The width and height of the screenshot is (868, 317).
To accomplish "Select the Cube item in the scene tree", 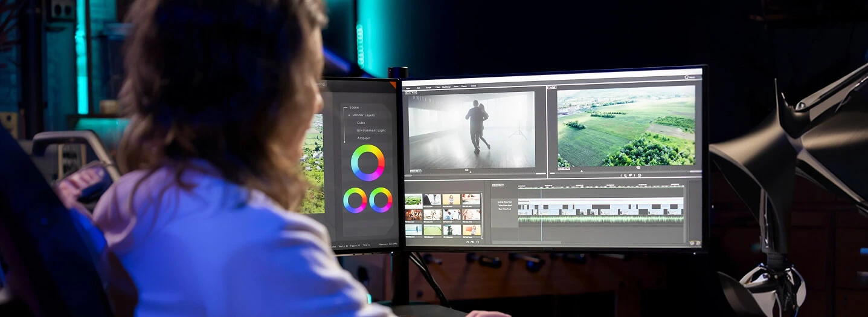I will tap(361, 123).
